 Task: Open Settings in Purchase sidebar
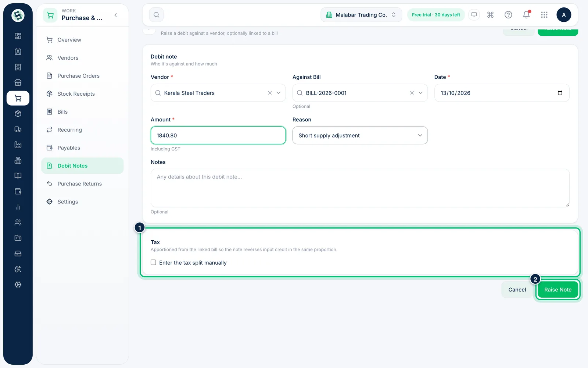pos(82,202)
